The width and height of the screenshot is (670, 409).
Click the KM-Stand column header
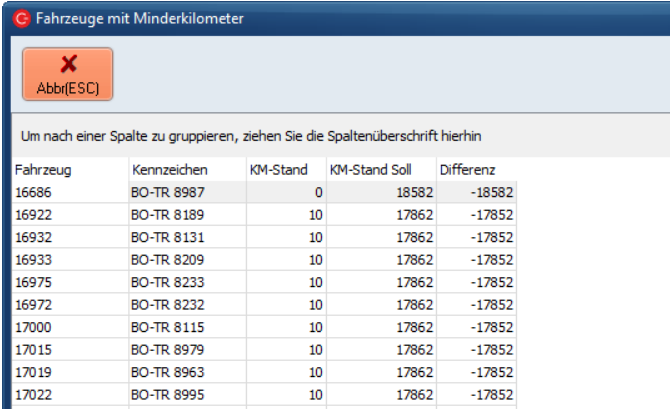click(284, 170)
